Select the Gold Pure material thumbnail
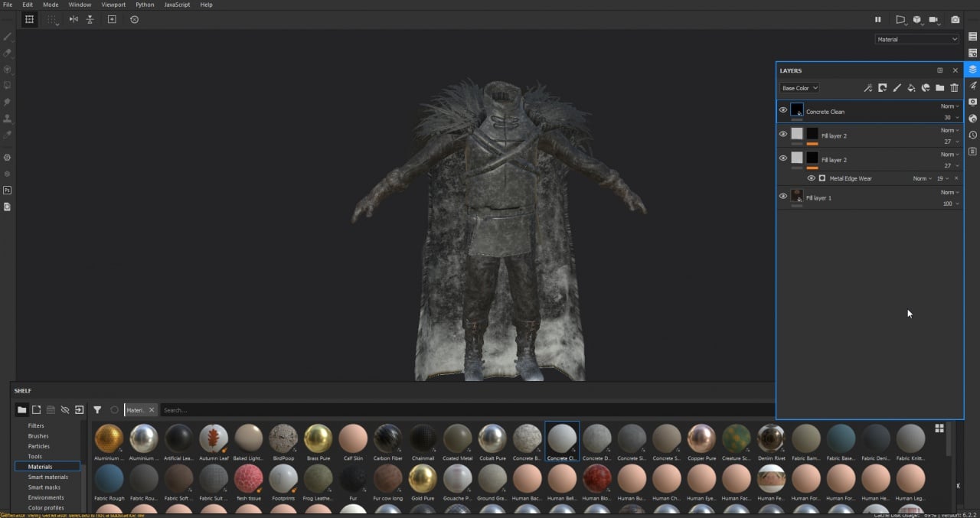 421,479
